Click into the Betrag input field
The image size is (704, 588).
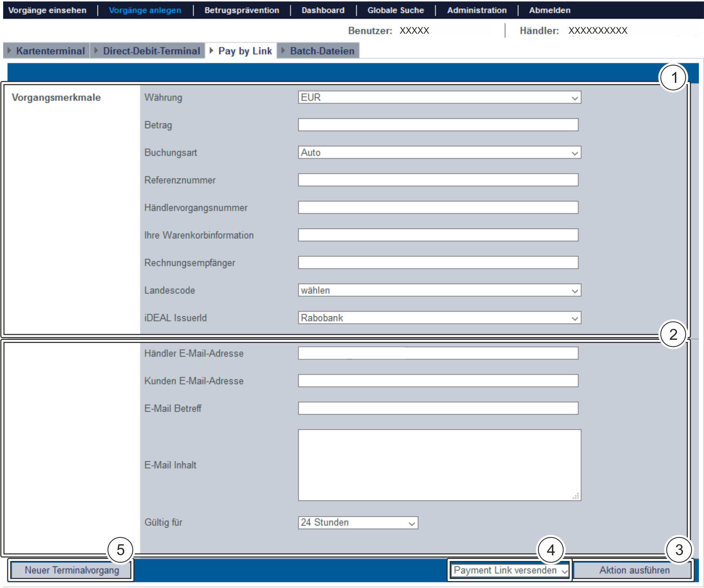click(438, 125)
